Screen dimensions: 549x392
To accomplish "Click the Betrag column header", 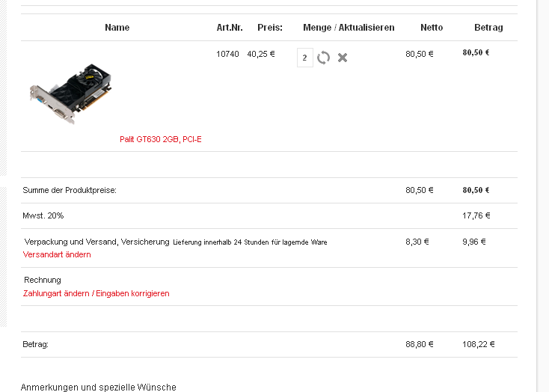I will click(488, 28).
